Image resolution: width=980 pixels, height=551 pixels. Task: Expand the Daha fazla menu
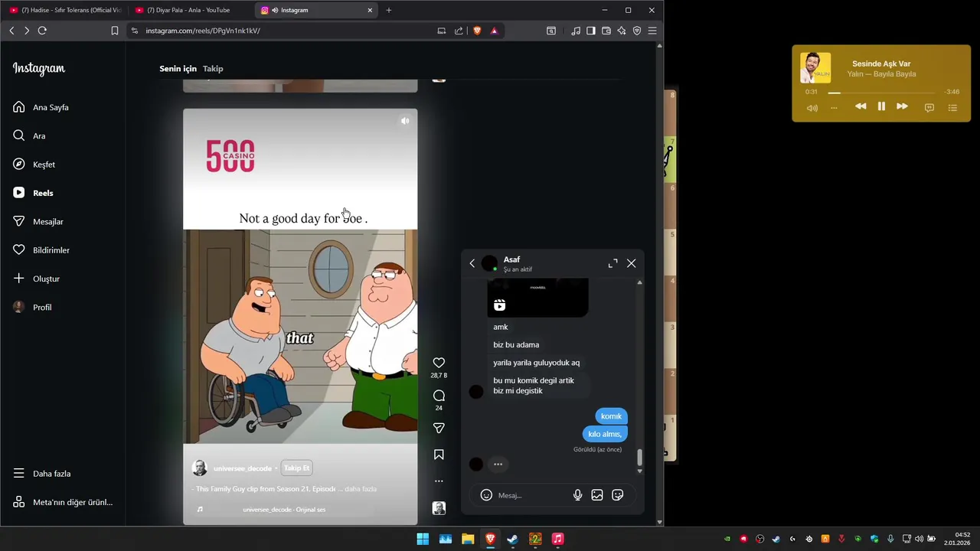point(41,474)
